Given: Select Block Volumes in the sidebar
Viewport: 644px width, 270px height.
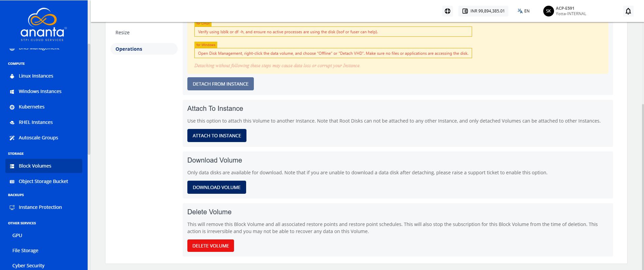Looking at the screenshot, I should pyautogui.click(x=44, y=166).
